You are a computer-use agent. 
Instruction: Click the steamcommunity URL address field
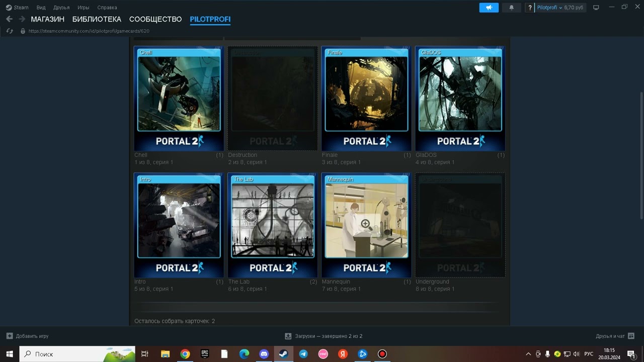[89, 31]
